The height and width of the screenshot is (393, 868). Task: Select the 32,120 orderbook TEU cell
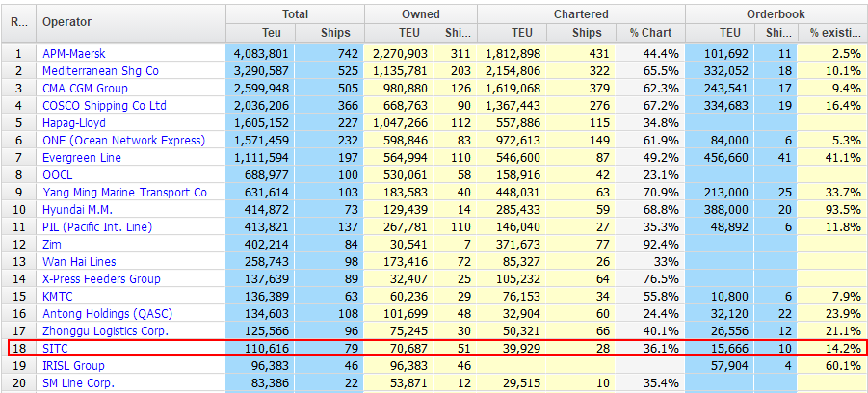pos(721,314)
